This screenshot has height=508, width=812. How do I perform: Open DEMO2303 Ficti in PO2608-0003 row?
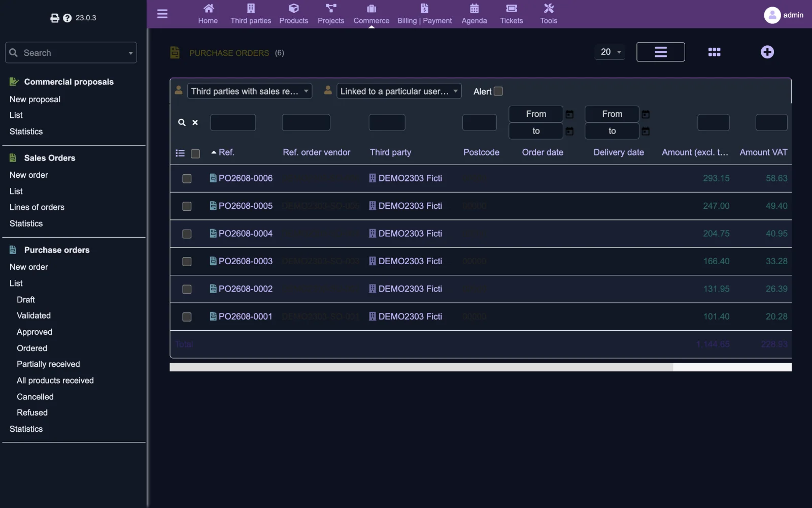coord(410,261)
